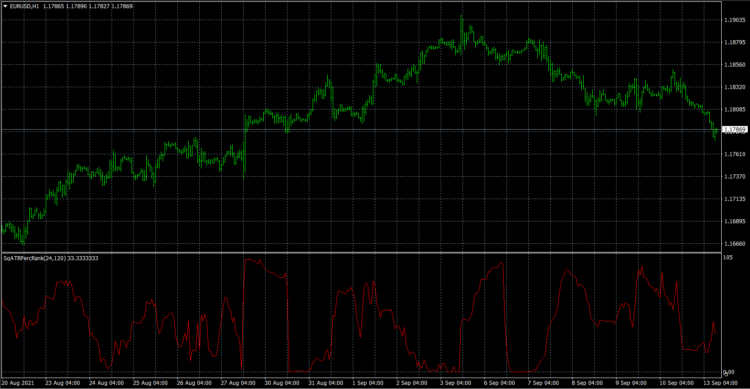Viewport: 750px width, 389px height.
Task: Click the 0.00 indicator scale label
Action: pos(728,372)
